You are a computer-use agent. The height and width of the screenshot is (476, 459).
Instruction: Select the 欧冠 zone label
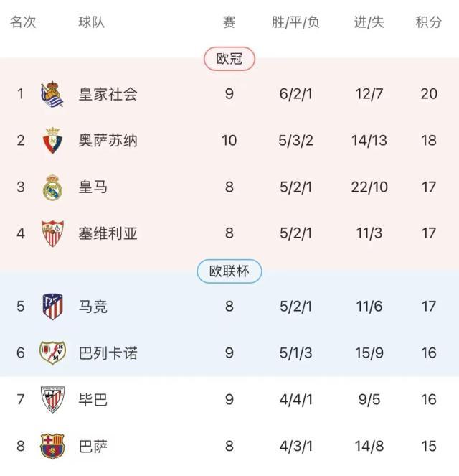(x=229, y=59)
